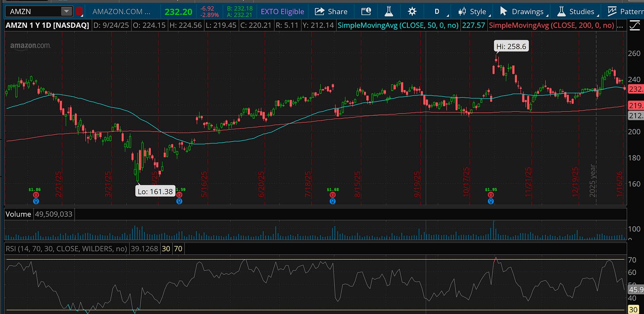Click the last price 232.20

pyautogui.click(x=178, y=11)
